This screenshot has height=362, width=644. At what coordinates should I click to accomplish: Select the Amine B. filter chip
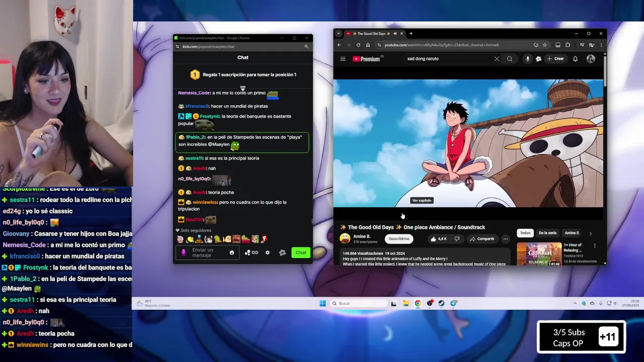(572, 233)
